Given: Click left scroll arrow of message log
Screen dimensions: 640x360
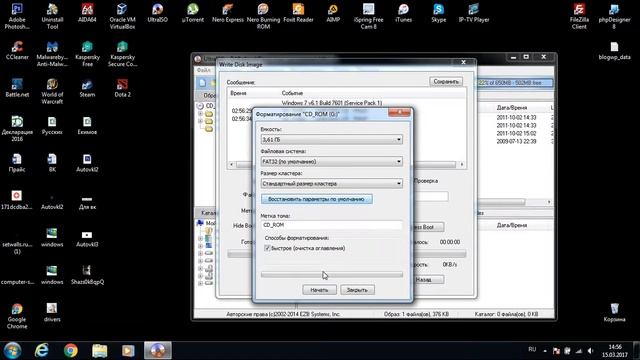Looking at the screenshot, I should (x=231, y=164).
